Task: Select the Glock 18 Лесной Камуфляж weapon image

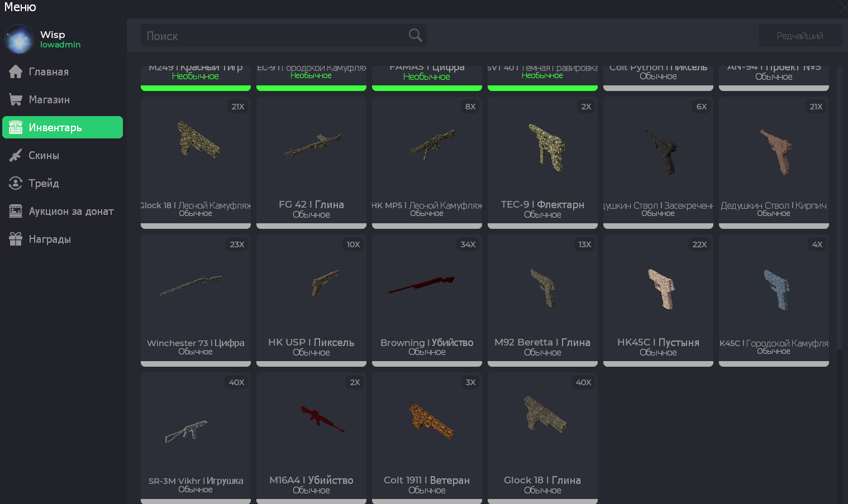Action: (198, 140)
